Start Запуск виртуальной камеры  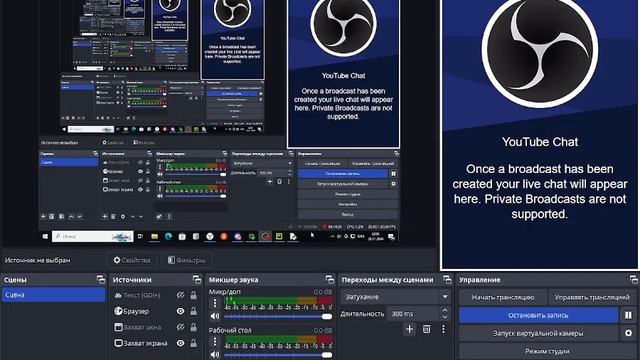pos(538,333)
